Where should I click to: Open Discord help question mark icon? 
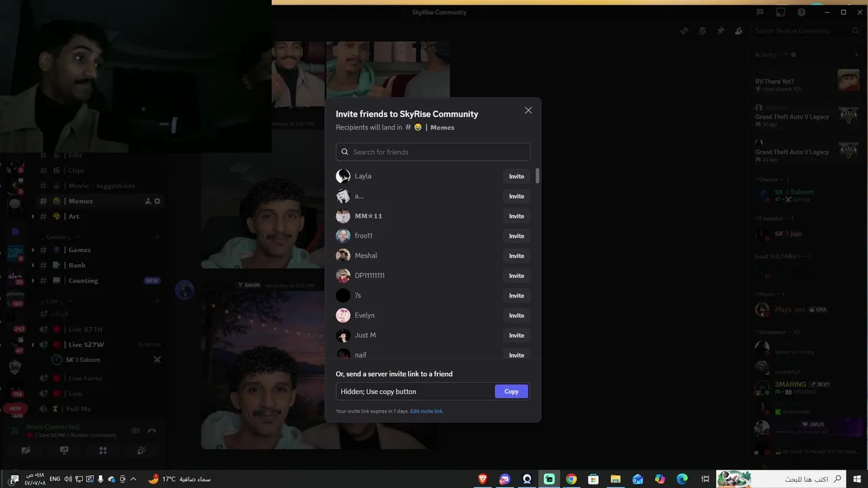pos(802,12)
